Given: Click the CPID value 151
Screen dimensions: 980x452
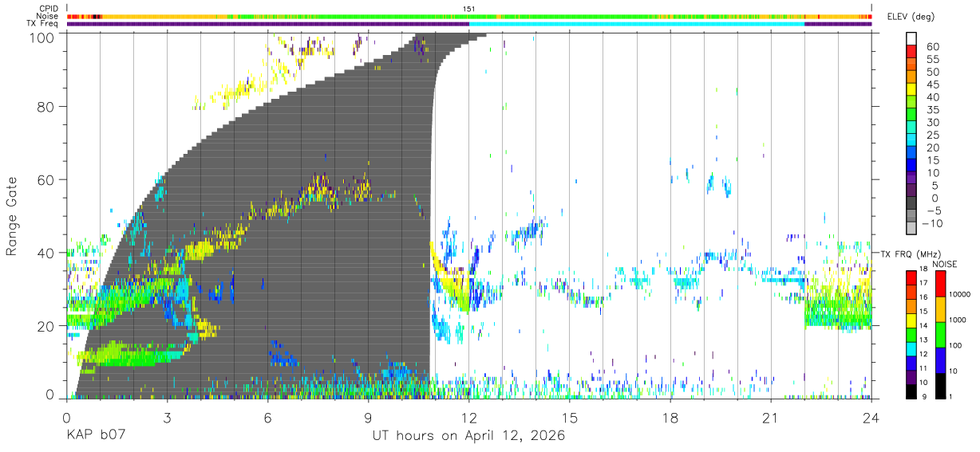Looking at the screenshot, I should 469,9.
